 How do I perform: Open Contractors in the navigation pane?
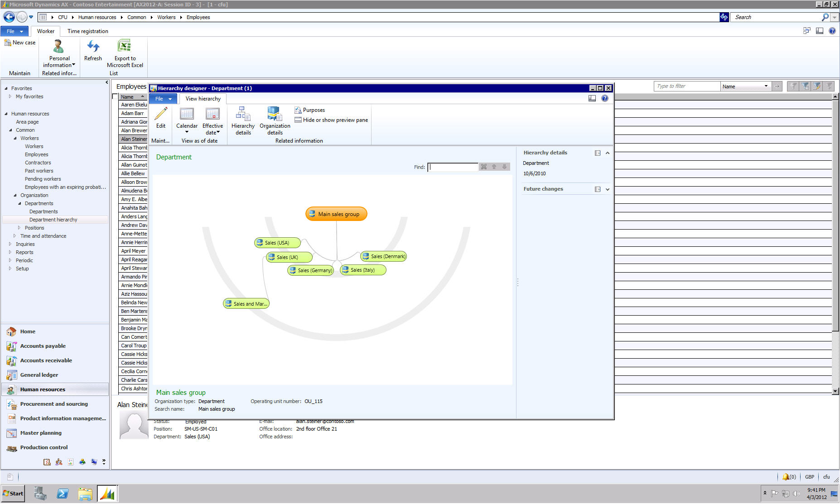coord(38,163)
